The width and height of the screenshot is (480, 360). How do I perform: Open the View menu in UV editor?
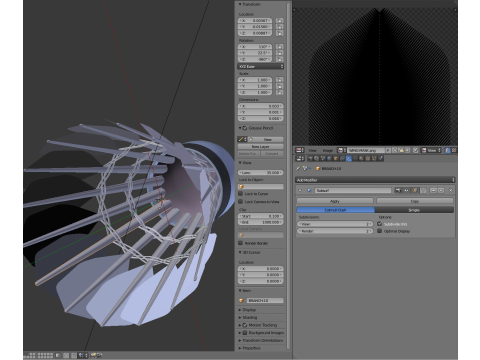click(x=312, y=150)
